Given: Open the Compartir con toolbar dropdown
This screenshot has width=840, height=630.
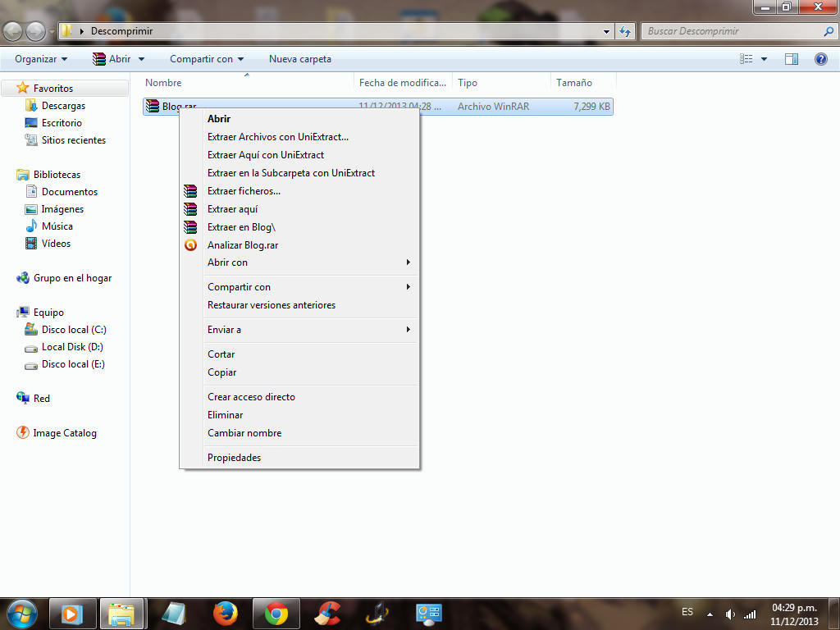Looking at the screenshot, I should (x=207, y=59).
